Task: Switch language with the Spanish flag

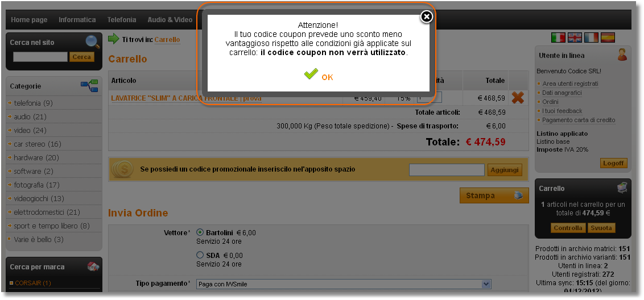Action: point(608,37)
